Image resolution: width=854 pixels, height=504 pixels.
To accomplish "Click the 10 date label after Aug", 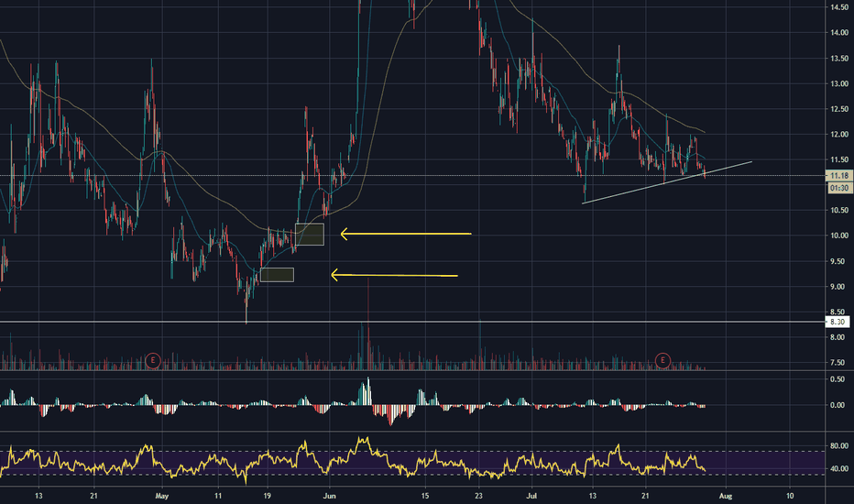I will coord(790,496).
